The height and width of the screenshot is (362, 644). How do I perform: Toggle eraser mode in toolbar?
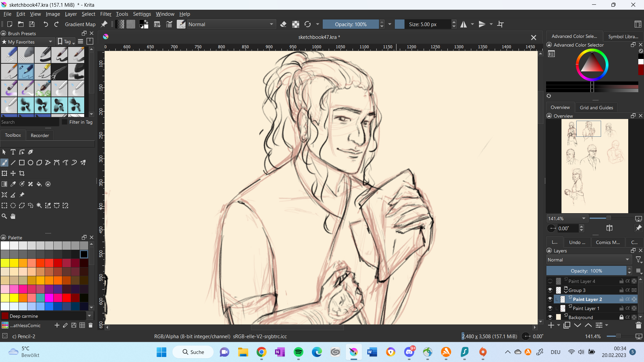coord(283,24)
